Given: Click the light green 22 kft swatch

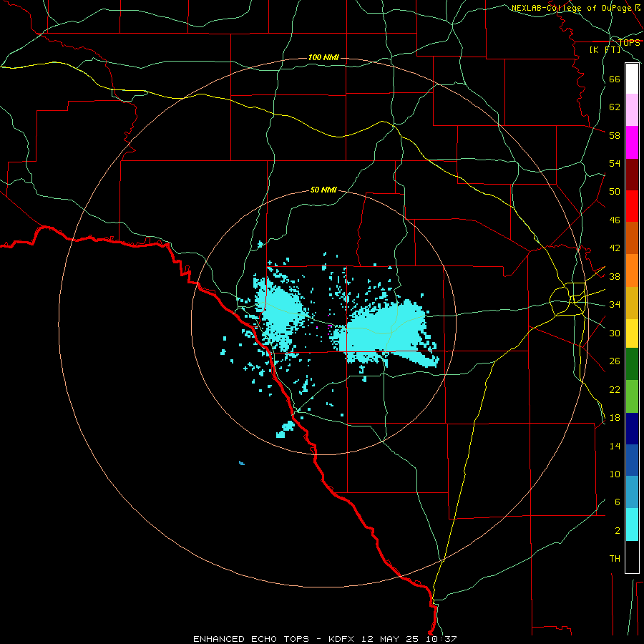Looking at the screenshot, I should tap(632, 396).
